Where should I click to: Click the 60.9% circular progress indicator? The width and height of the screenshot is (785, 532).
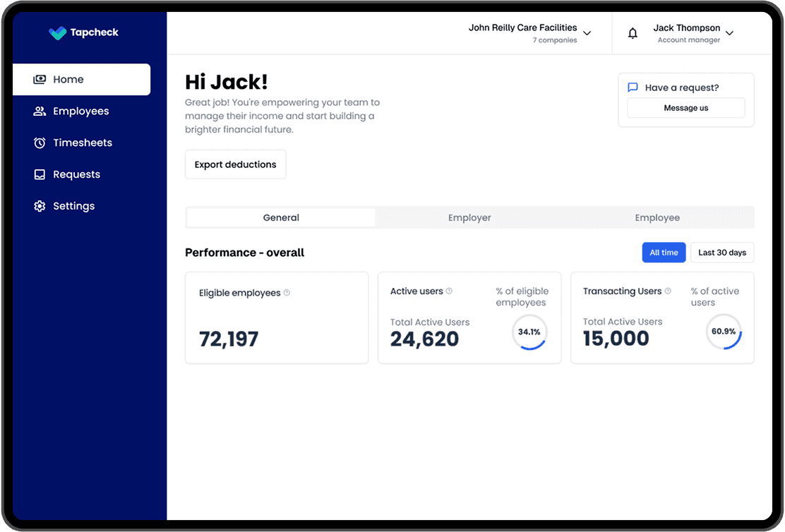pos(723,332)
